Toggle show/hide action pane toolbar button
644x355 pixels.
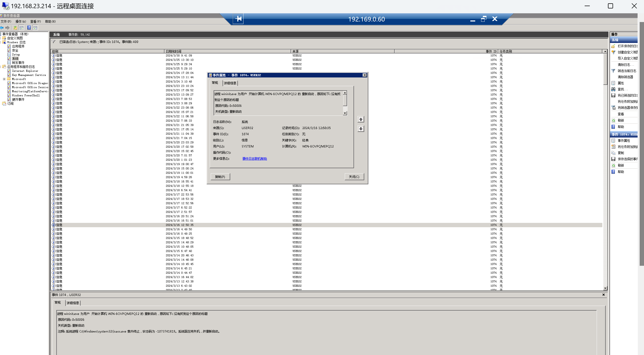click(35, 28)
